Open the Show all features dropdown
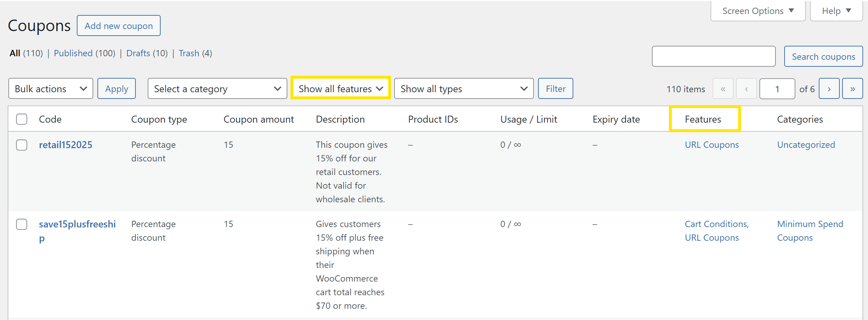Viewport: 868px width, 320px height. (340, 89)
